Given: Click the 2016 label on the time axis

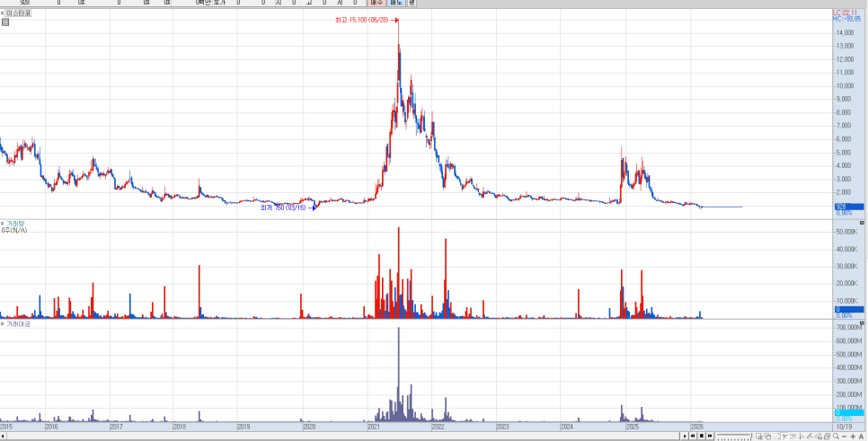Looking at the screenshot, I should point(51,428).
